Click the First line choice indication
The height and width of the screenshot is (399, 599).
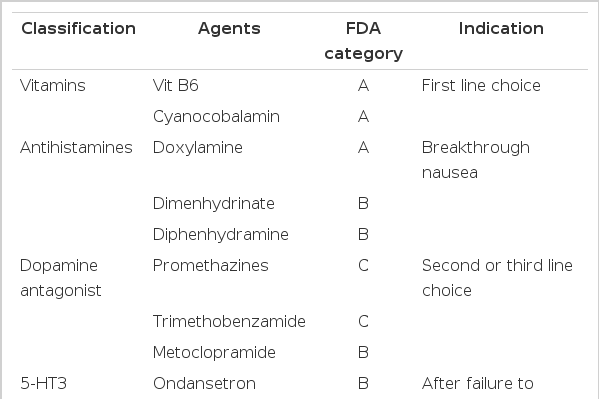pos(481,86)
